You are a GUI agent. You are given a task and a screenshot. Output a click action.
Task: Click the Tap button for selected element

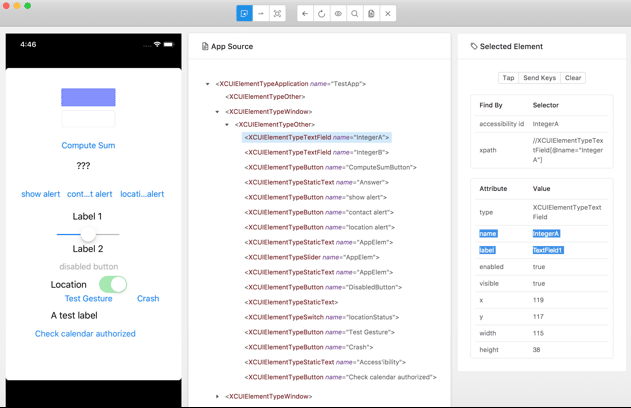click(508, 78)
